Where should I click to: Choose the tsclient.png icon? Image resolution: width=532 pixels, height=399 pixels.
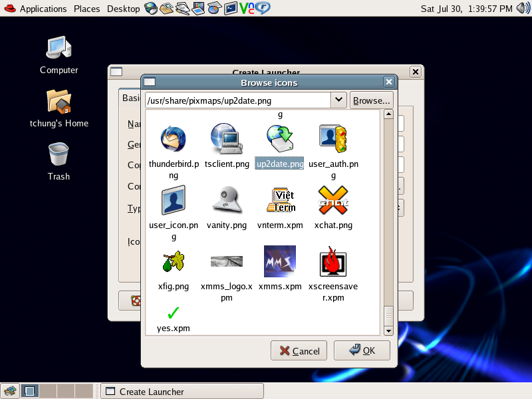(226, 138)
